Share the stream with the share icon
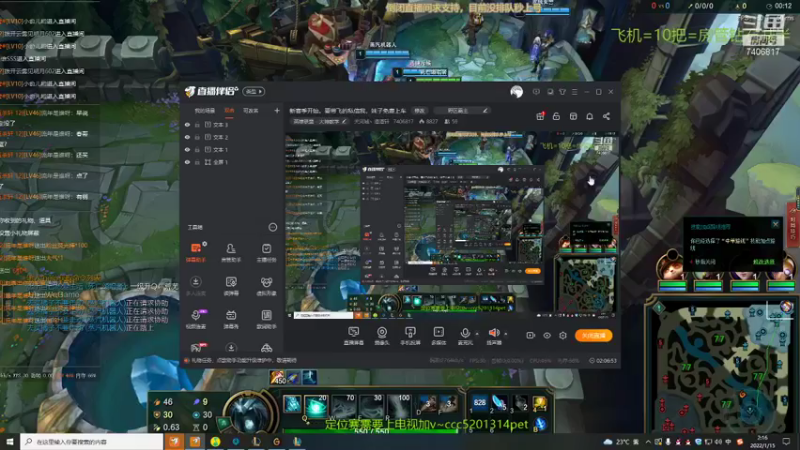The width and height of the screenshot is (800, 450). tap(607, 116)
